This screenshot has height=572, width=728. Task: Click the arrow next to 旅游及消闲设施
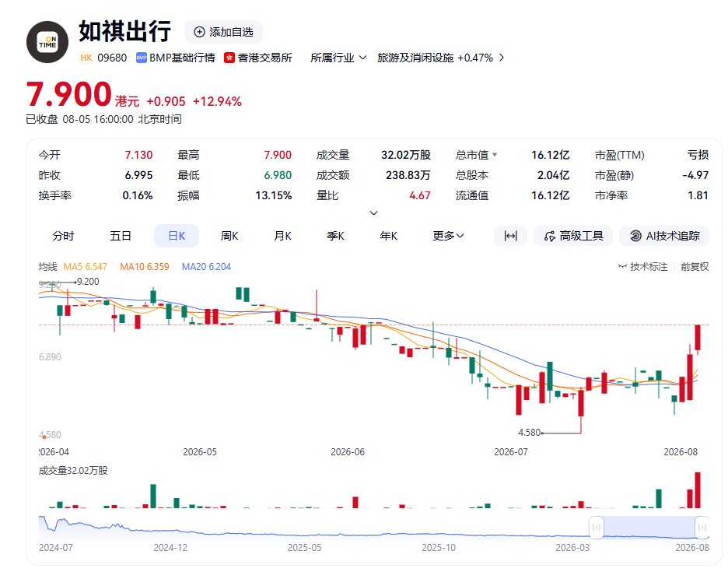(502, 58)
